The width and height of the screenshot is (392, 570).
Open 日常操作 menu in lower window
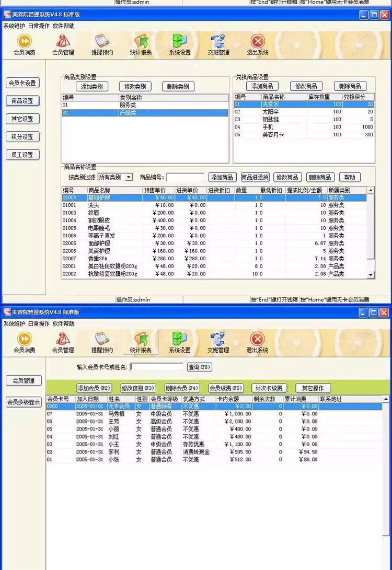pyautogui.click(x=39, y=324)
